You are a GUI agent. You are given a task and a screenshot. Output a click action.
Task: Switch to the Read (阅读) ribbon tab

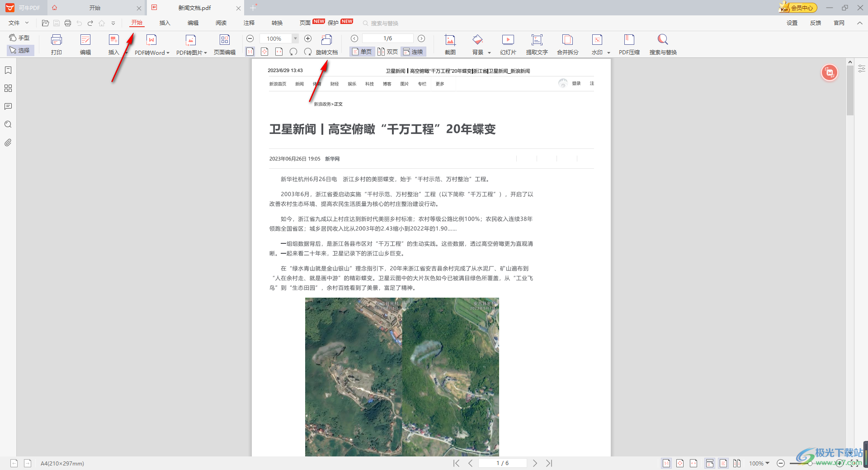[x=221, y=23]
